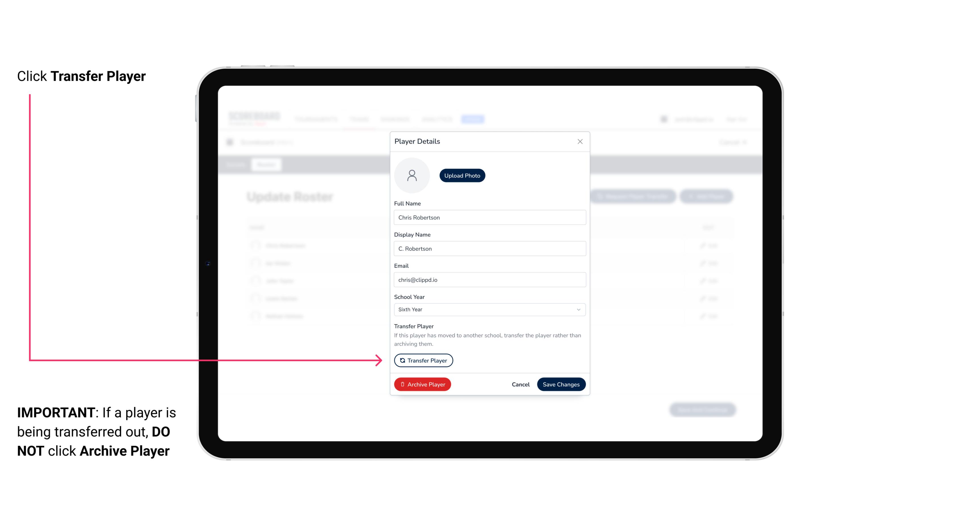Click the Update Roster tab label
This screenshot has height=527, width=980.
pyautogui.click(x=291, y=197)
